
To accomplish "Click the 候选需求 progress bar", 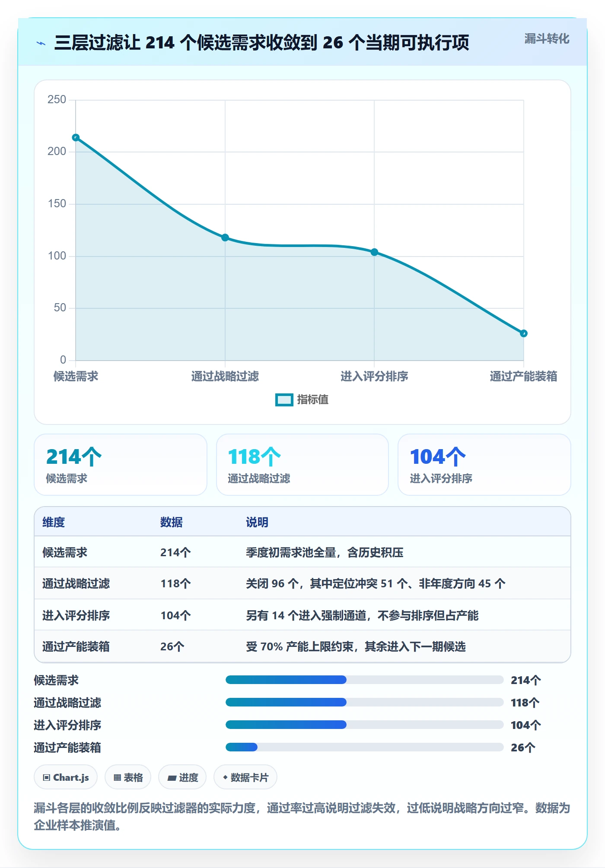I will coord(365,680).
